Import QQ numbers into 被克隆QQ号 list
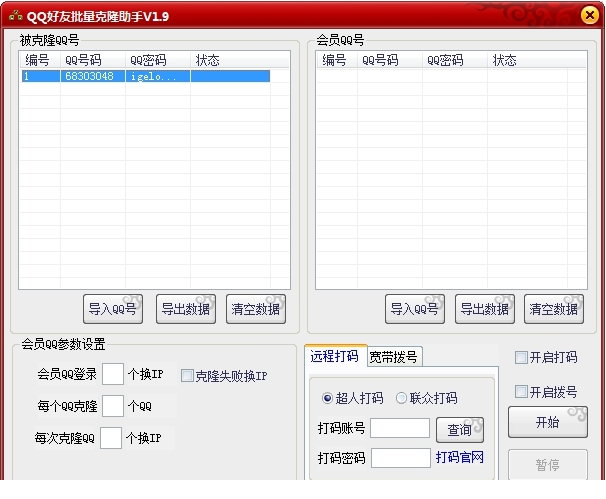Viewport: 606px width, 499px height. (x=113, y=309)
